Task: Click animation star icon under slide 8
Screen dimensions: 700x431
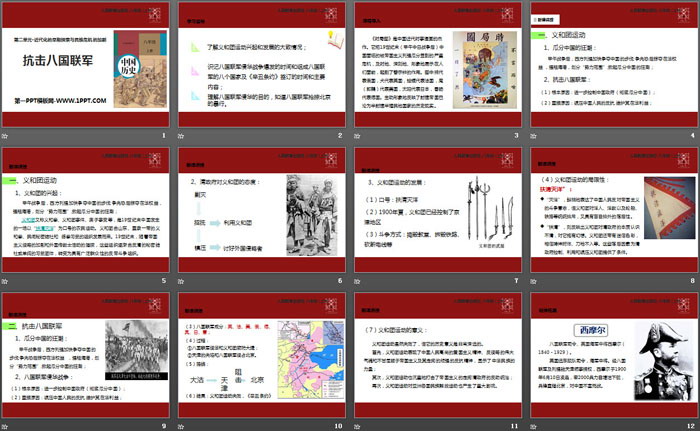Action: click(x=533, y=281)
